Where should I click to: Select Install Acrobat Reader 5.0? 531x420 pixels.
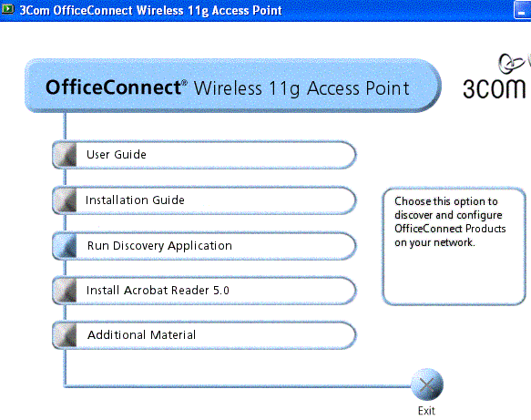tap(204, 291)
